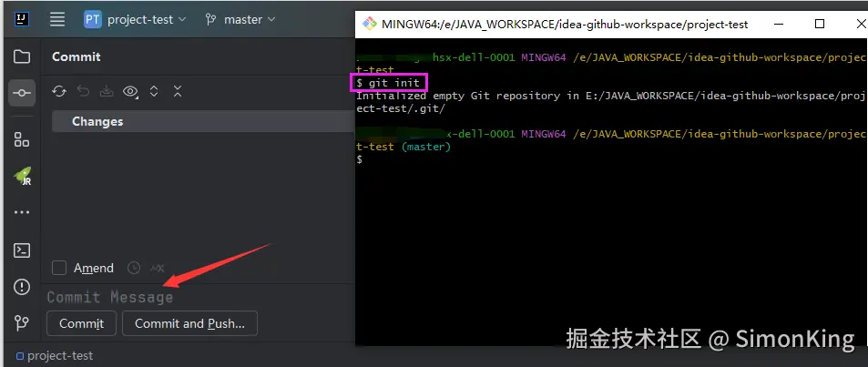Open the hamburger main menu
868x367 pixels.
click(57, 19)
